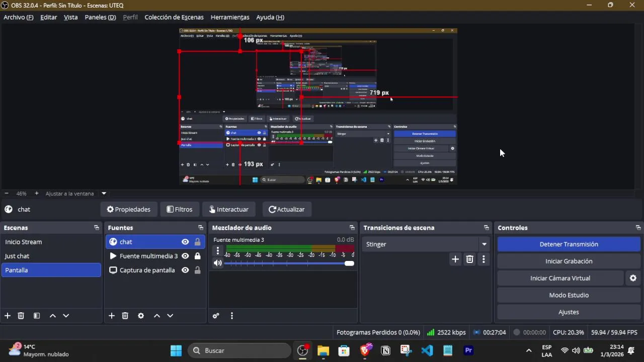
Task: Open preview scaling dropdown arrow
Action: point(104,193)
